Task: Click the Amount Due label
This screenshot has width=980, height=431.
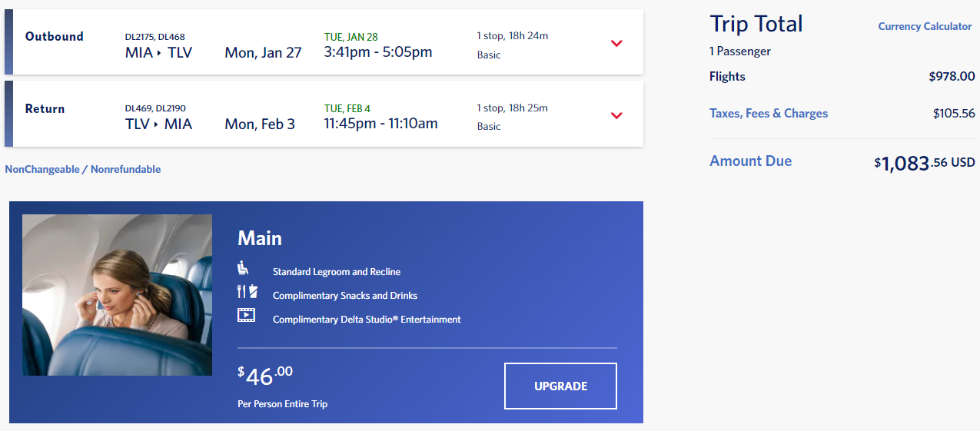Action: (x=751, y=161)
